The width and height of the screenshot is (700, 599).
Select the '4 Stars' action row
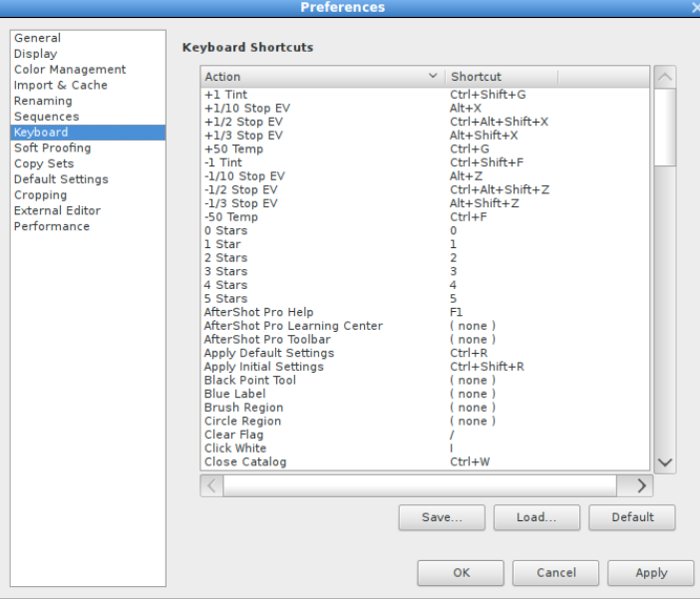pos(426,285)
